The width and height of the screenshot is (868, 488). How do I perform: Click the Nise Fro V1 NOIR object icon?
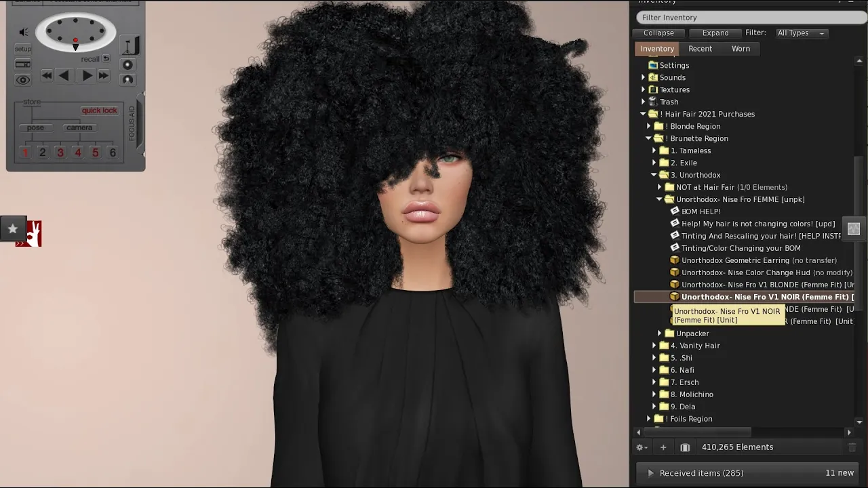675,297
